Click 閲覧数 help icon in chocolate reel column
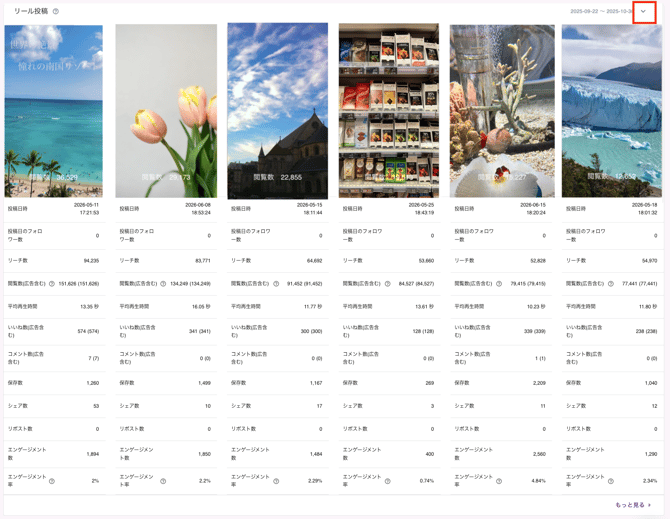 [x=388, y=284]
